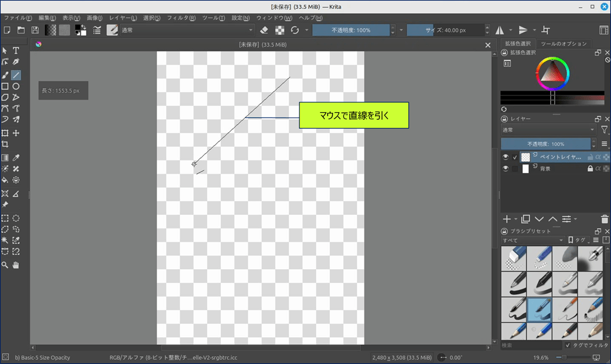The height and width of the screenshot is (364, 611).
Task: Select the Color Sampler eyedropper tool
Action: 16,158
